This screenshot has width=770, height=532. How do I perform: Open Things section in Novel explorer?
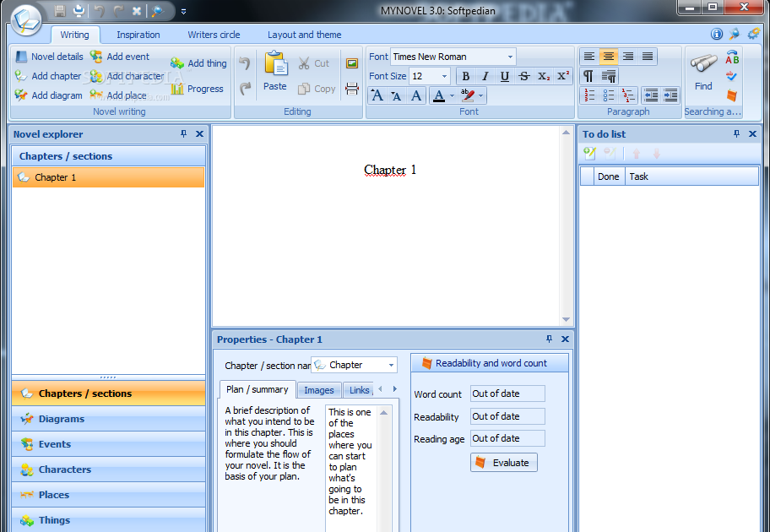[x=109, y=520]
